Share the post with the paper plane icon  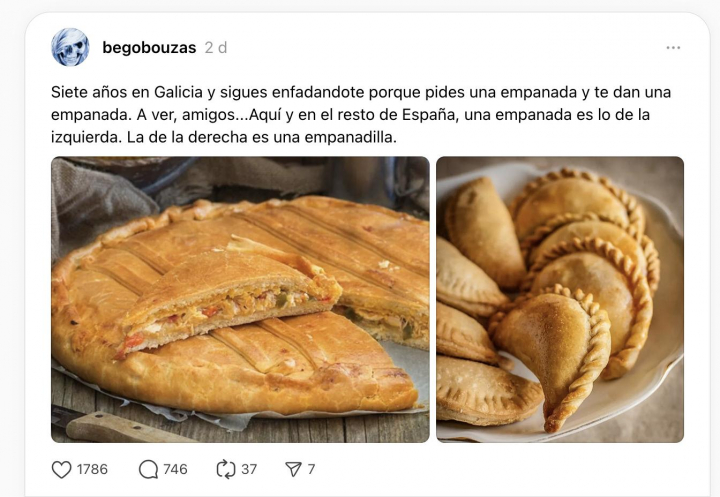tap(293, 469)
